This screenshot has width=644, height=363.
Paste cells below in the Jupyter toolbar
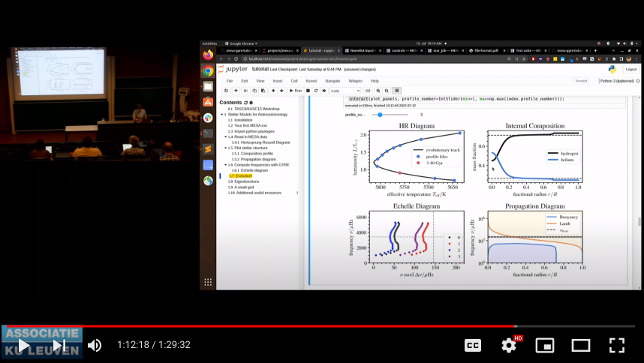point(263,91)
